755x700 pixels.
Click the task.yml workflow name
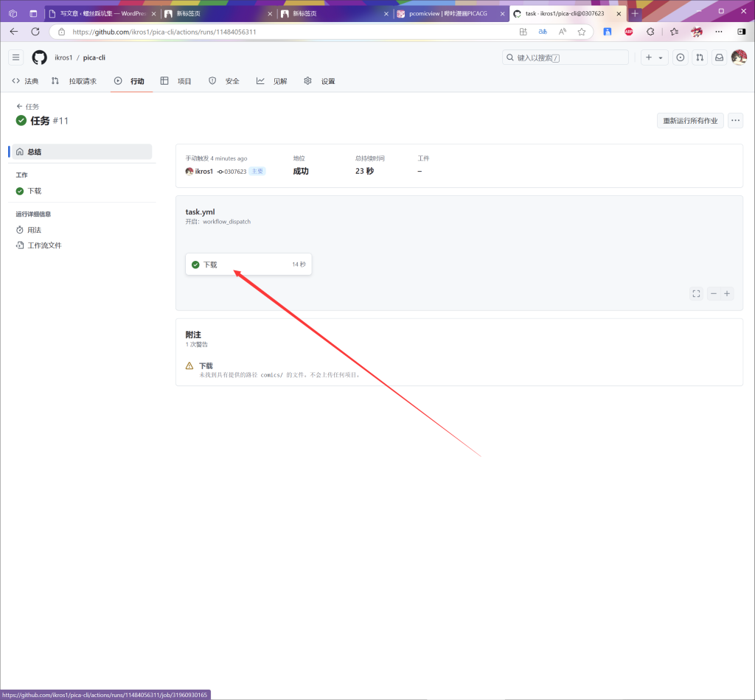pos(201,211)
